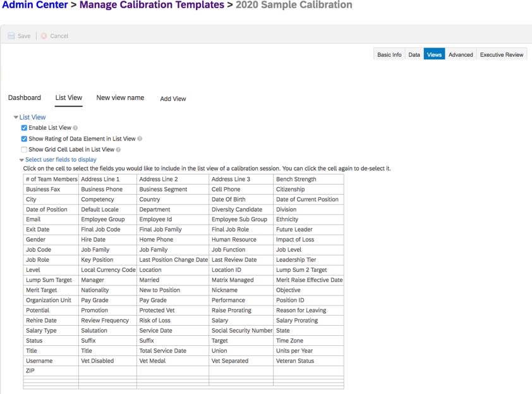Open the Dashboard view tab
Image resolution: width=532 pixels, height=394 pixels.
(x=25, y=98)
